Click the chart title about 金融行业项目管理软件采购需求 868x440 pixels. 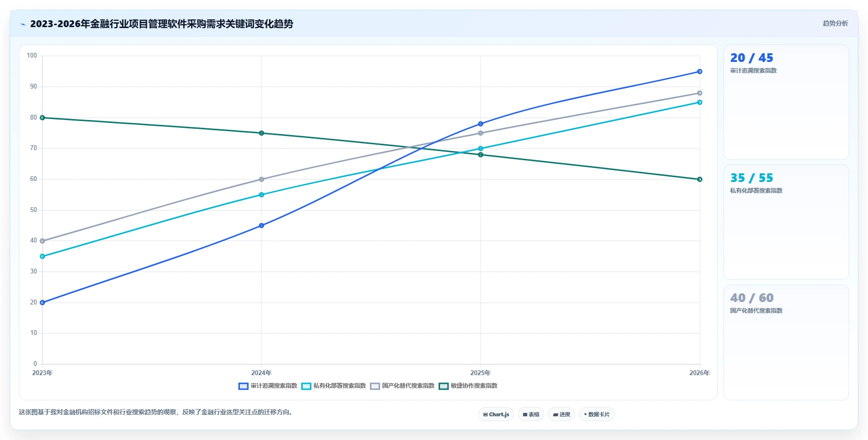[x=162, y=24]
